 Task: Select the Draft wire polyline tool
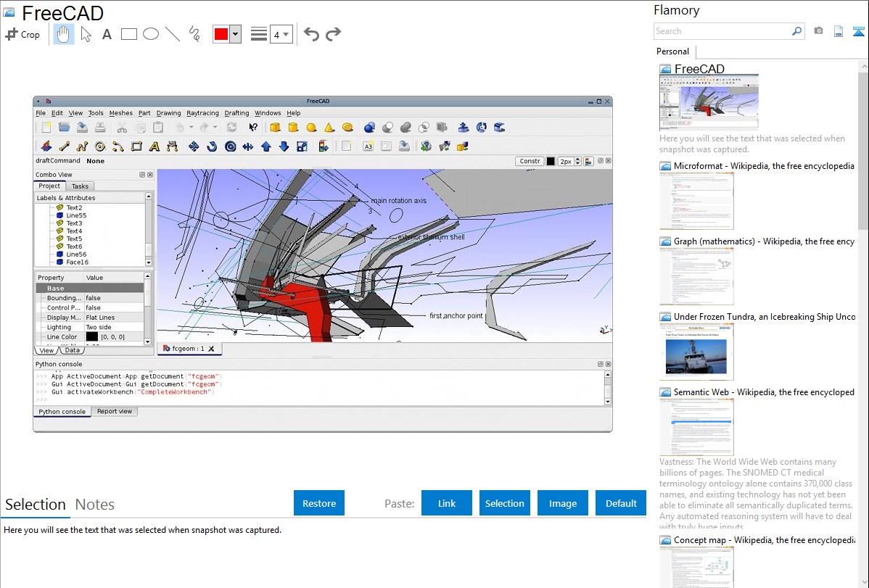82,146
